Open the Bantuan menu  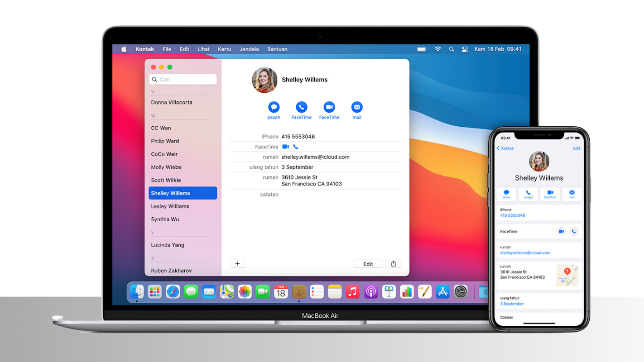(x=277, y=49)
